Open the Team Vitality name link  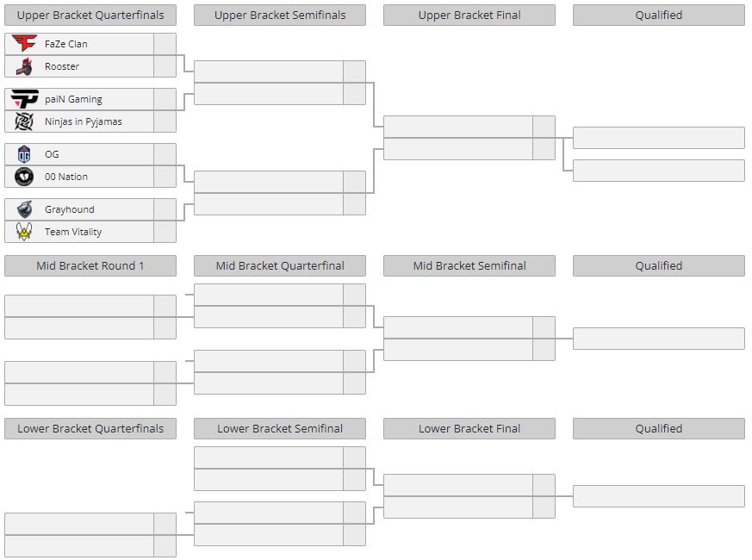pos(73,232)
